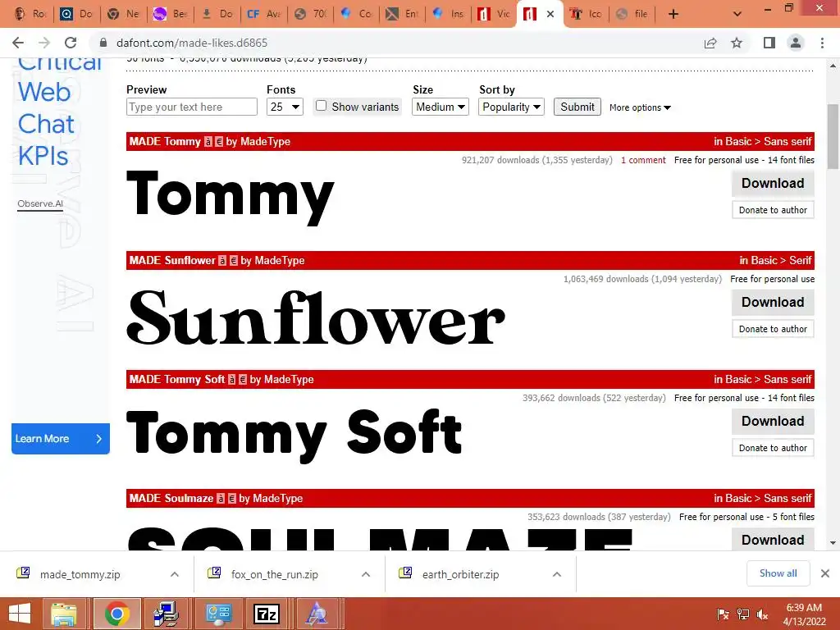Click the volume icon in system tray
The image size is (840, 630).
762,614
